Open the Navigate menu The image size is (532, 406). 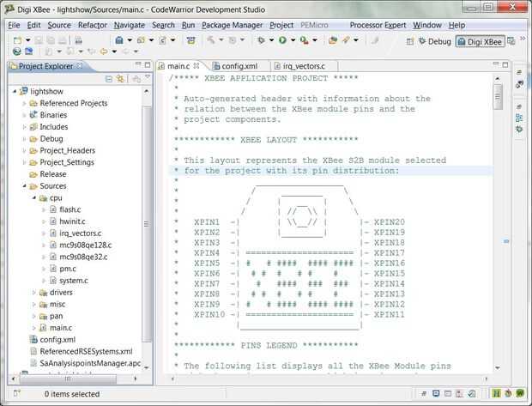(130, 25)
